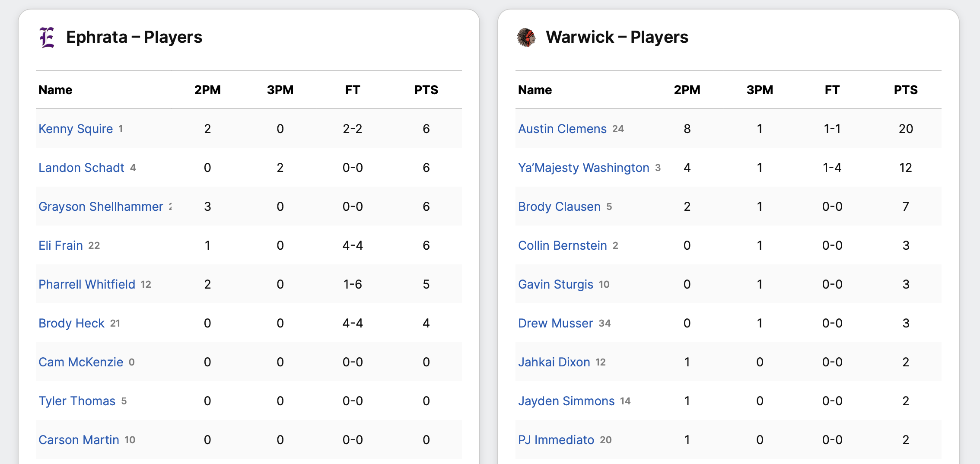Click Ya'Majesty Washington's name link

[x=583, y=168]
